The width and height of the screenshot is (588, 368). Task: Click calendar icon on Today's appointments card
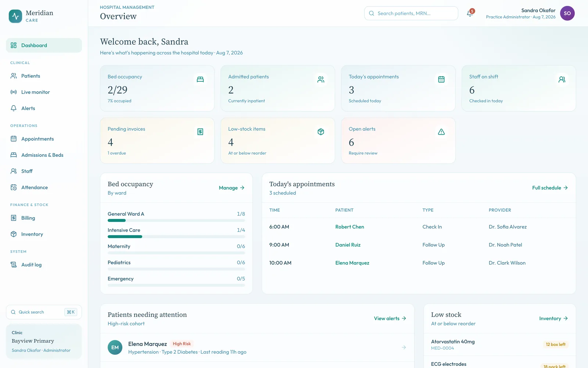point(441,79)
